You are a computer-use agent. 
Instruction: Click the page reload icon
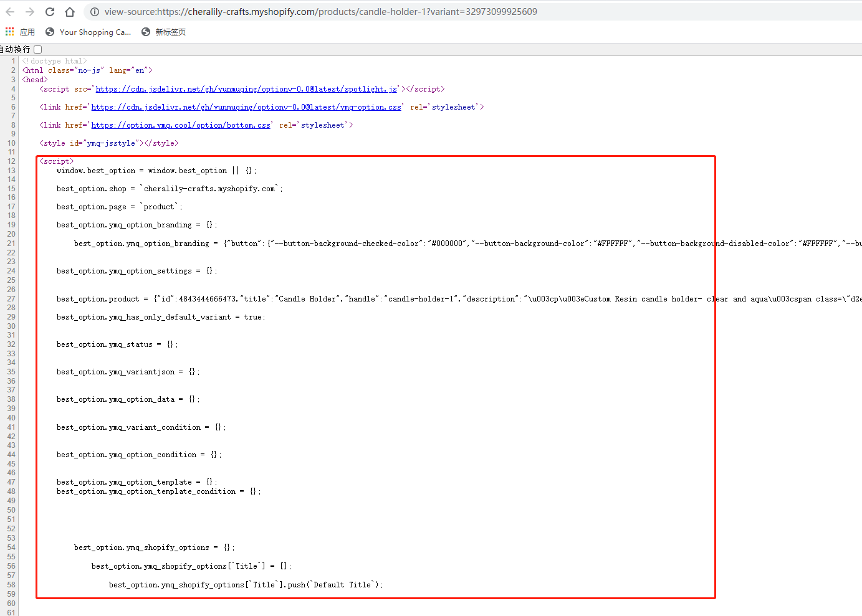(x=49, y=11)
